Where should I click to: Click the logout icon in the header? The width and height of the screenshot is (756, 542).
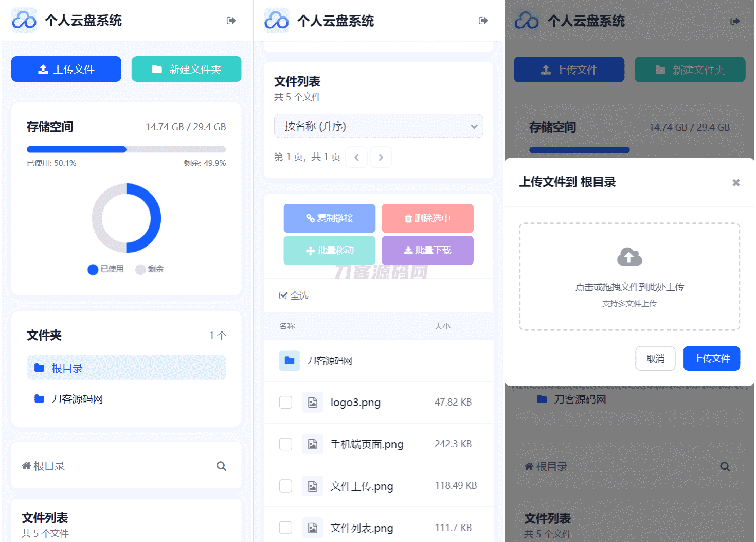[231, 20]
